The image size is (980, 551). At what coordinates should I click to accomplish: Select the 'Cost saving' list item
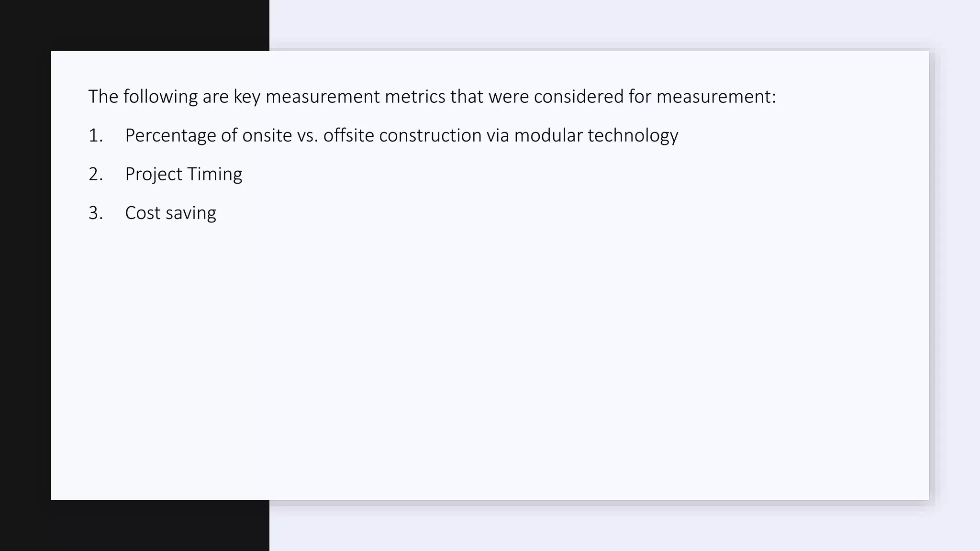[x=170, y=213]
